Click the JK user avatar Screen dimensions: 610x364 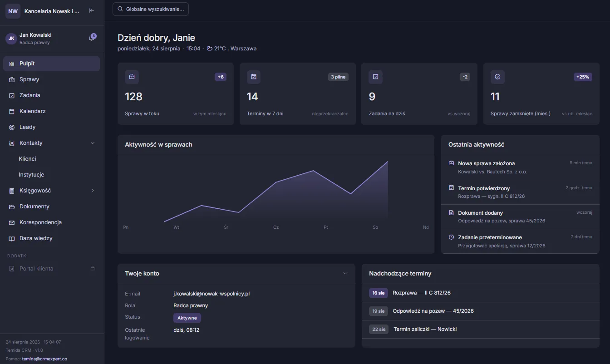pos(11,39)
